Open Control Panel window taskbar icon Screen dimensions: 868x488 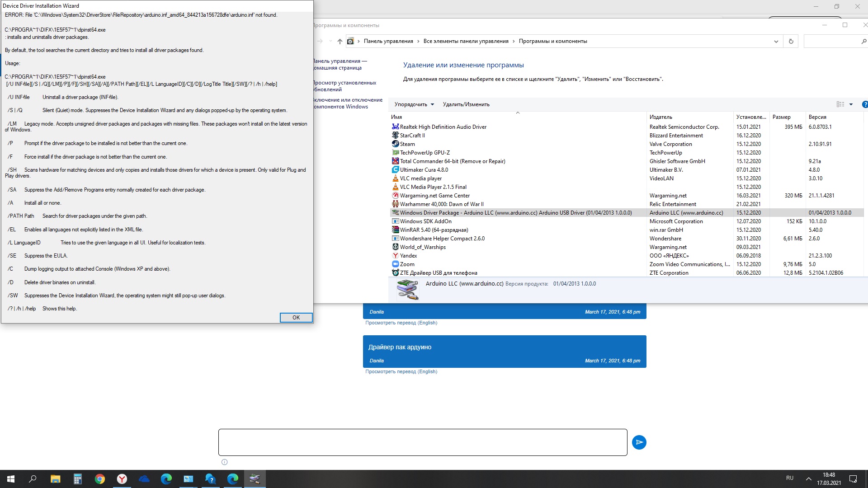click(188, 479)
